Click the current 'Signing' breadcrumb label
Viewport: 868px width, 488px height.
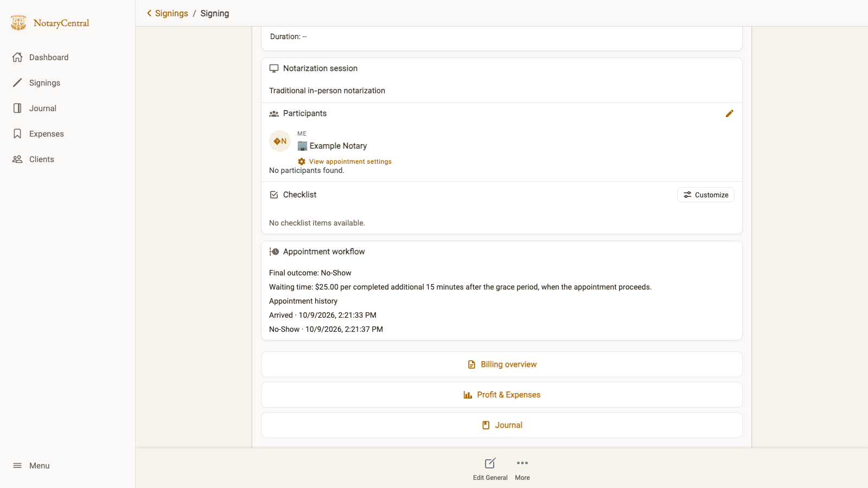(215, 13)
